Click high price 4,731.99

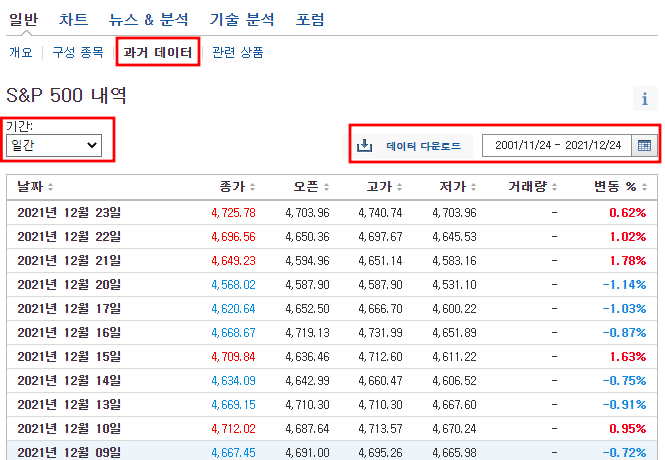(x=380, y=332)
